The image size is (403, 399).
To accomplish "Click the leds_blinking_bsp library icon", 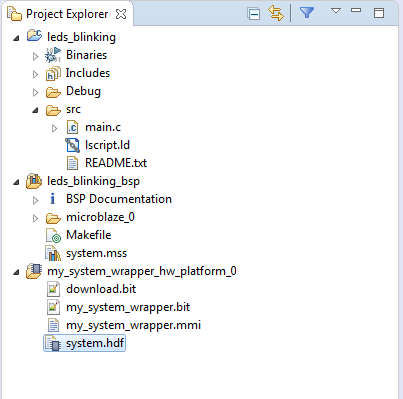I will coord(34,181).
